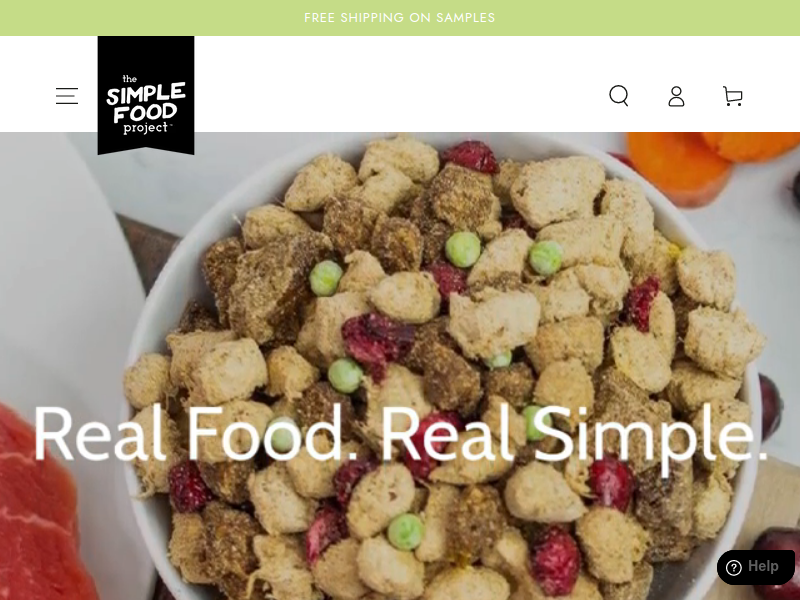Click the Free Shipping on Samples banner
Viewport: 800px width, 600px height.
click(399, 18)
